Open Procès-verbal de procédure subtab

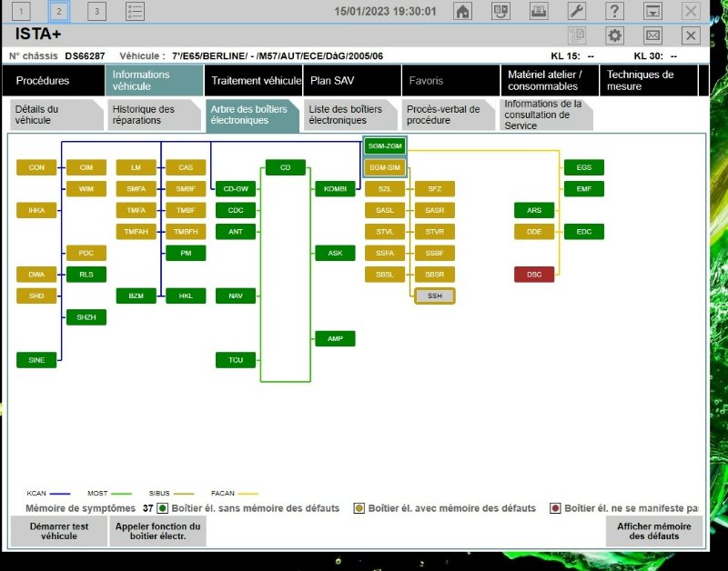[x=449, y=115]
